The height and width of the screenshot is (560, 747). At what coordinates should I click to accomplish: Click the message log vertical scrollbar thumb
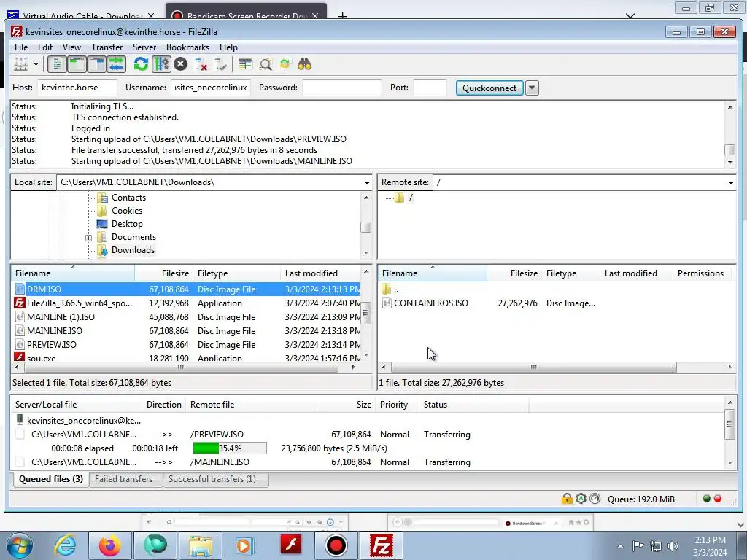[729, 149]
